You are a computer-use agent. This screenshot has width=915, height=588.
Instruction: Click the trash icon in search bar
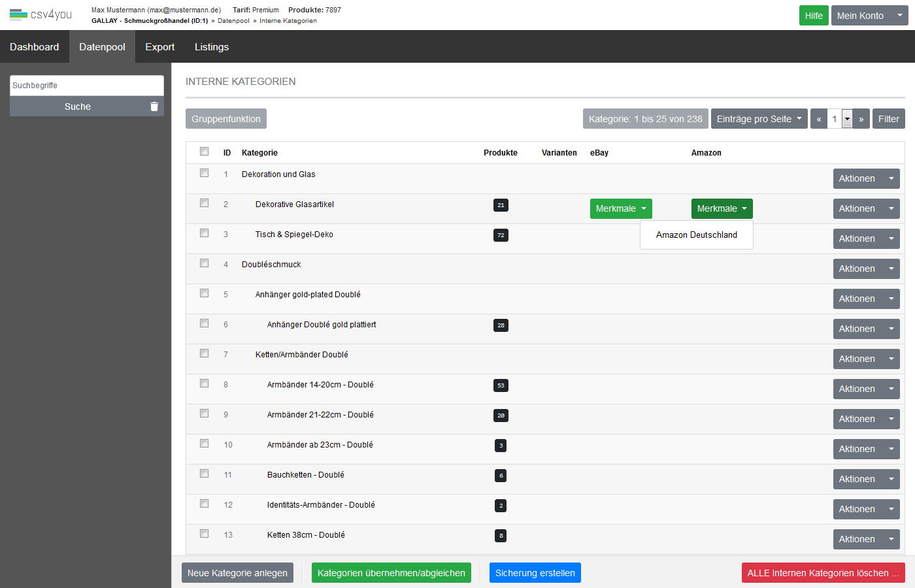(154, 106)
